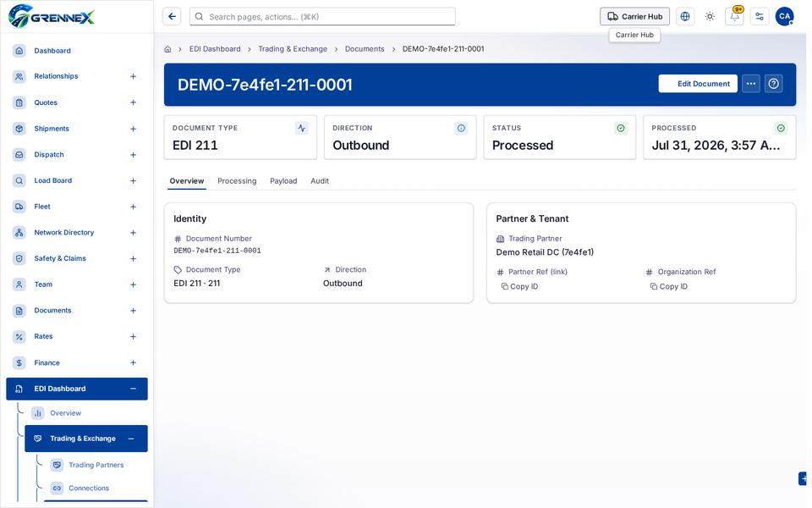Open the notifications bell
This screenshot has height=508, width=812.
(x=734, y=17)
